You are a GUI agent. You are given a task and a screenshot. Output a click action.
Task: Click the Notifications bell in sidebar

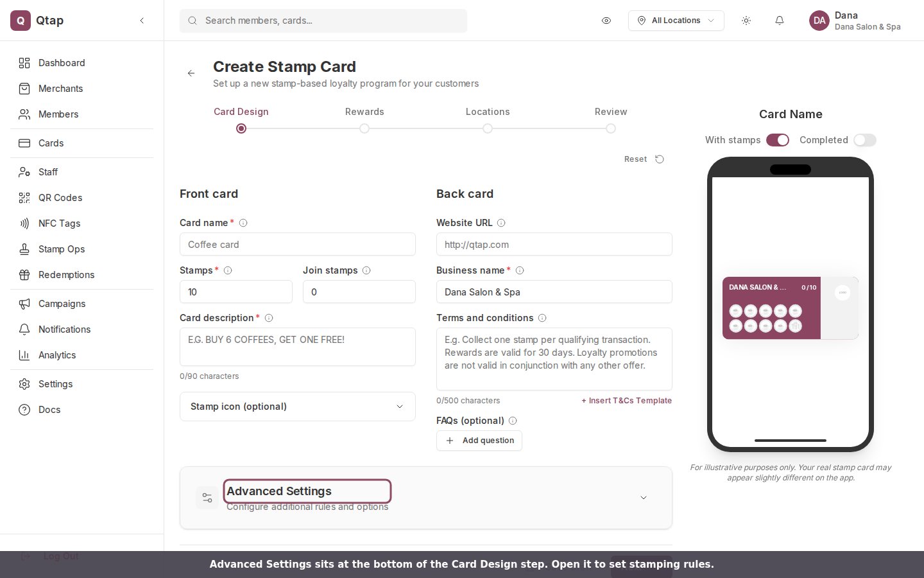(24, 329)
